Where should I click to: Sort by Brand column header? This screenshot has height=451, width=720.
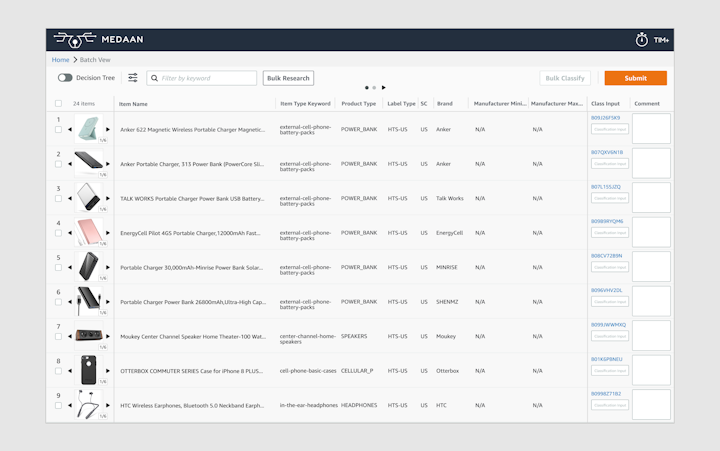pos(445,103)
